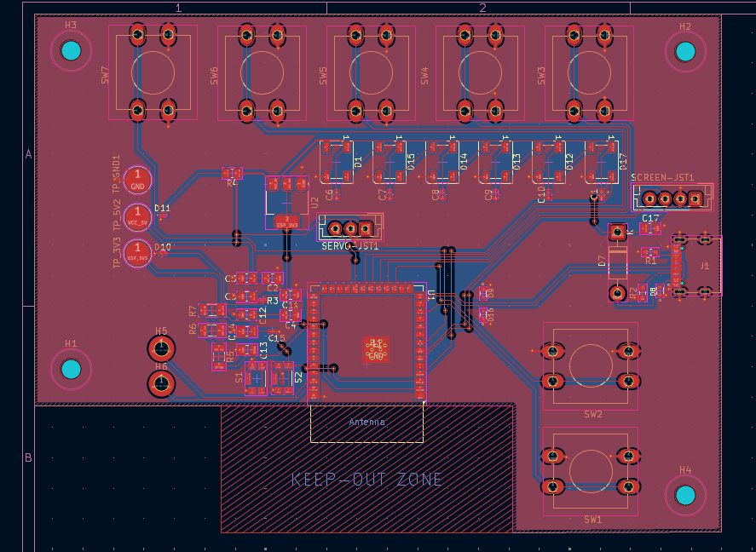Click the D7 diode reference label
This screenshot has width=756, height=552.
coord(602,261)
